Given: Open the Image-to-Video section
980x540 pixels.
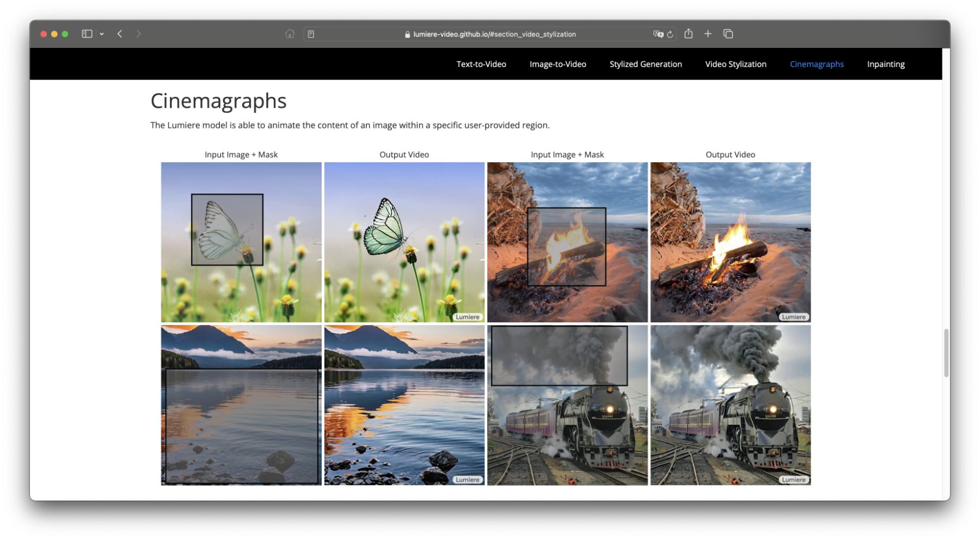Looking at the screenshot, I should coord(558,64).
